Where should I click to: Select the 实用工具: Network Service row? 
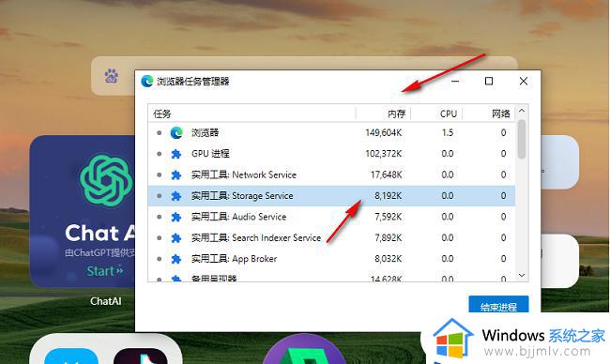pyautogui.click(x=332, y=175)
